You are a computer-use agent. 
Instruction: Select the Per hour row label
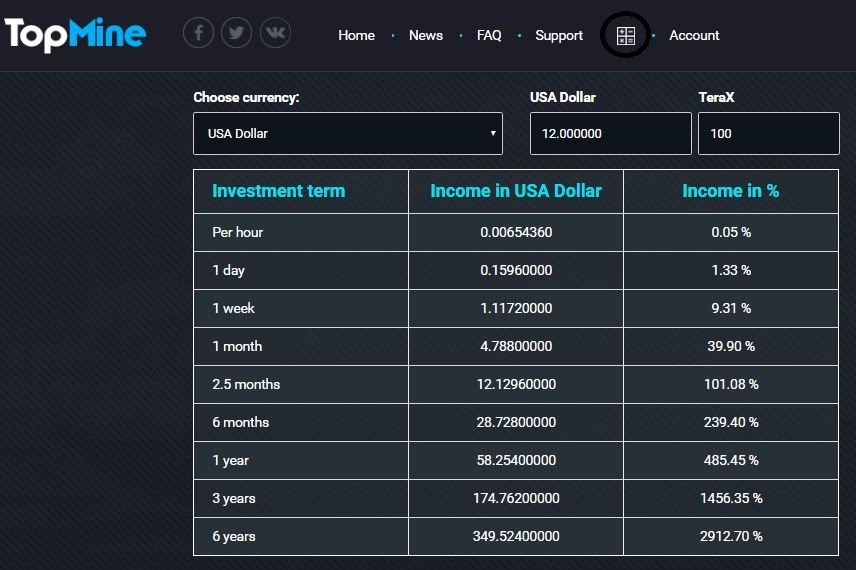tap(237, 232)
